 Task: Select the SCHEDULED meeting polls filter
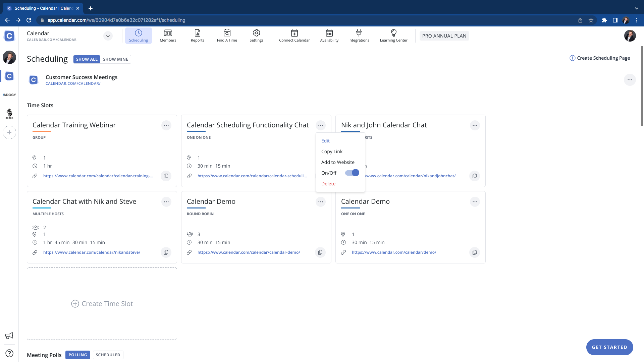(x=108, y=355)
